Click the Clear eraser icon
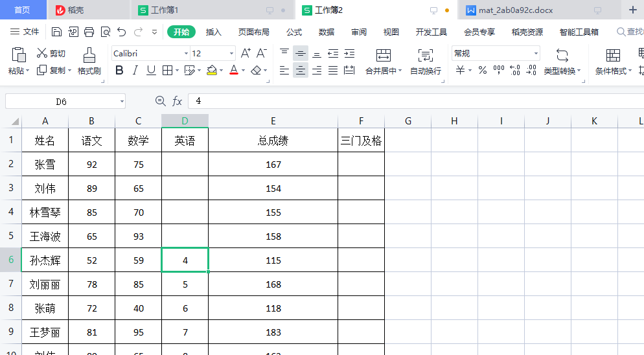The width and height of the screenshot is (644, 355). click(256, 70)
